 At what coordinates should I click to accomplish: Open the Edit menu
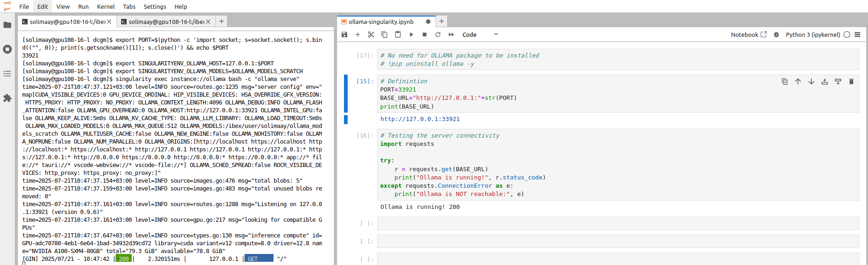tap(43, 6)
